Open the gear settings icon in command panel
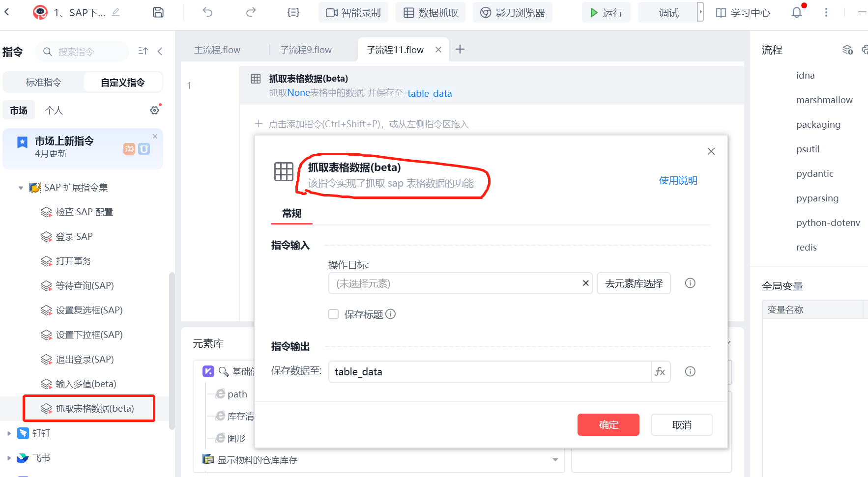 tap(155, 110)
